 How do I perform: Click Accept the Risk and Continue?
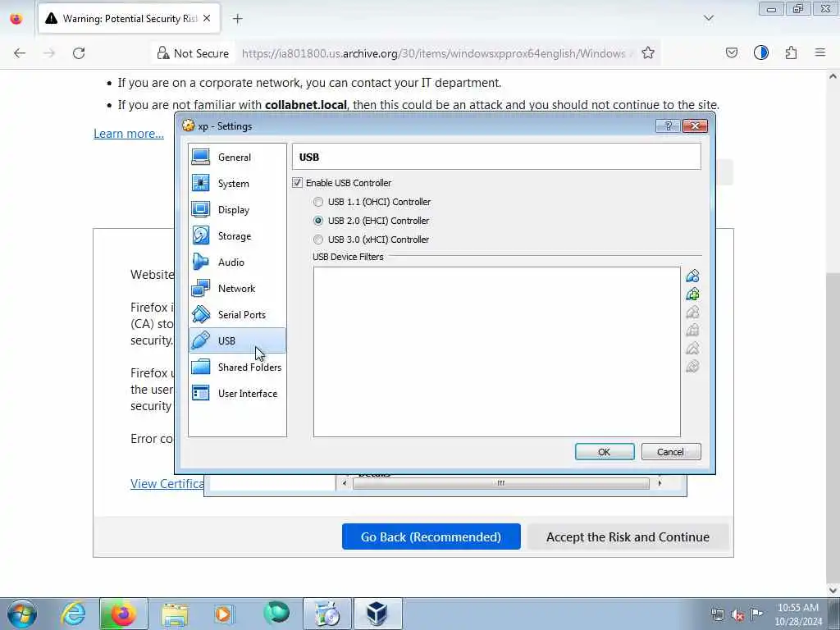point(628,536)
